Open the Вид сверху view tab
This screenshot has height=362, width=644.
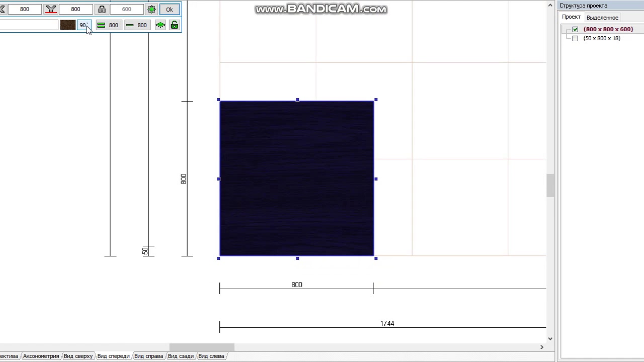[x=78, y=356]
